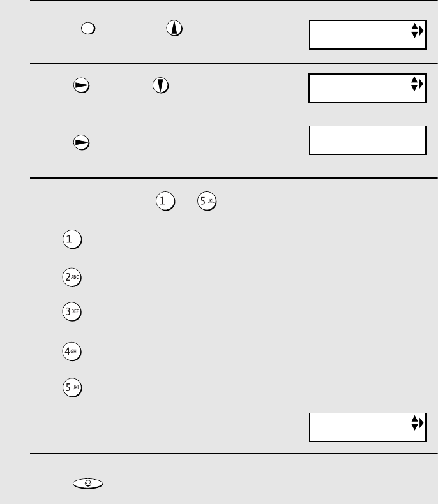Click the arrow indicator in the topmost display
438x504 pixels.
pyautogui.click(x=417, y=31)
